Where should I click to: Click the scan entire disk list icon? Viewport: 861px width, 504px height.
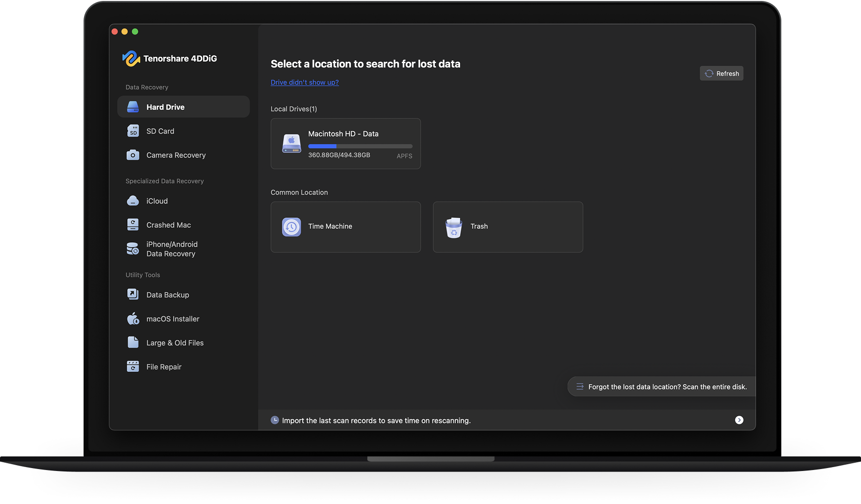[580, 386]
